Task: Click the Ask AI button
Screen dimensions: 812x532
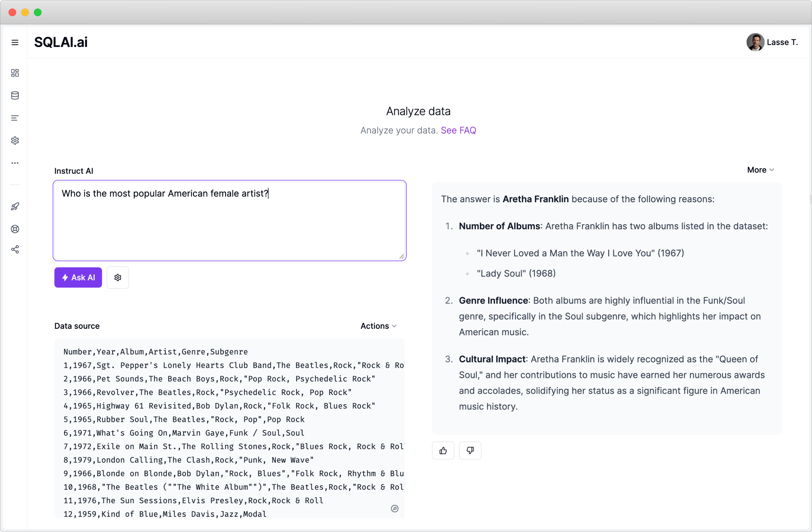Action: point(78,277)
